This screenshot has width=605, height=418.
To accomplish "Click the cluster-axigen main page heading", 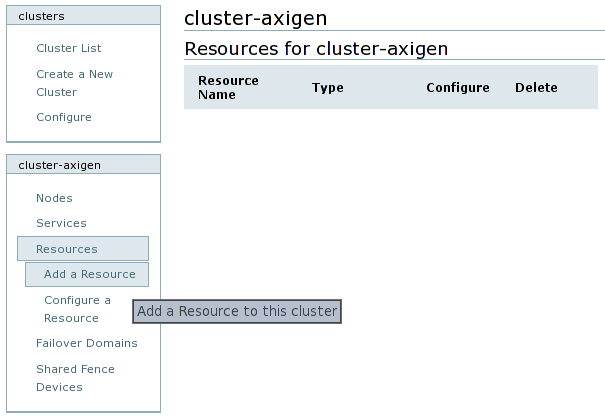I will click(255, 18).
